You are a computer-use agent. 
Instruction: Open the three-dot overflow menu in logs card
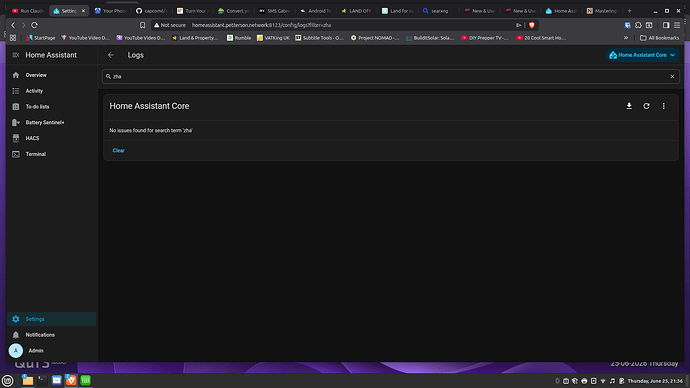[x=664, y=106]
